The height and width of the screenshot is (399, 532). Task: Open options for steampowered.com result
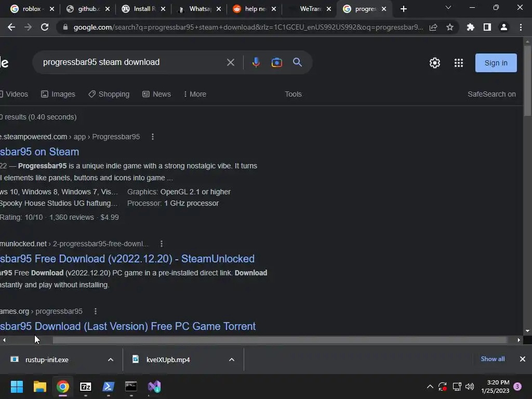pos(153,137)
